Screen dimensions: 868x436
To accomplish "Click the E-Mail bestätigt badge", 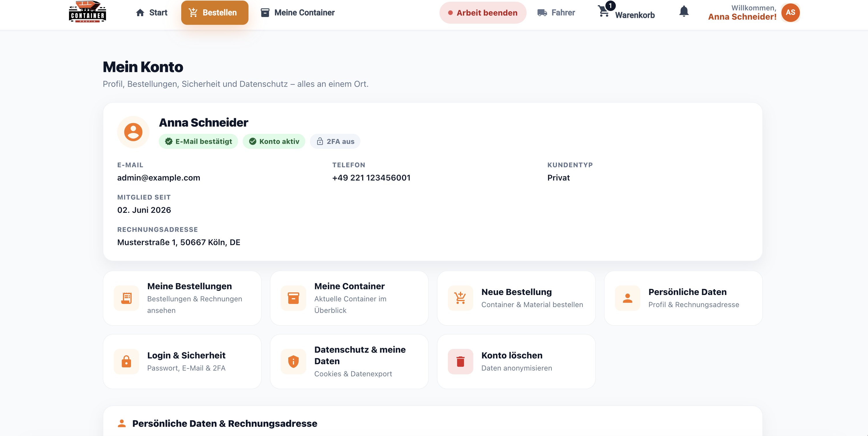I will click(x=199, y=141).
